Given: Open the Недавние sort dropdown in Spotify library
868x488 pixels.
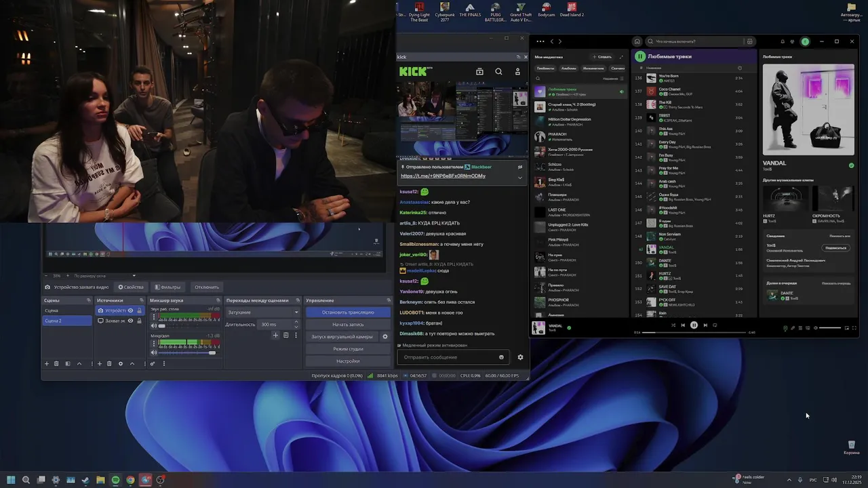Looking at the screenshot, I should pyautogui.click(x=613, y=79).
